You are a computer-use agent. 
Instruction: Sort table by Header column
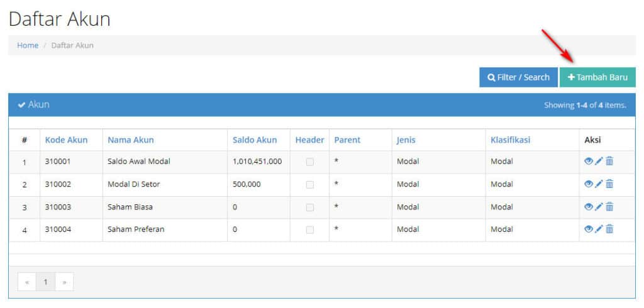point(309,140)
